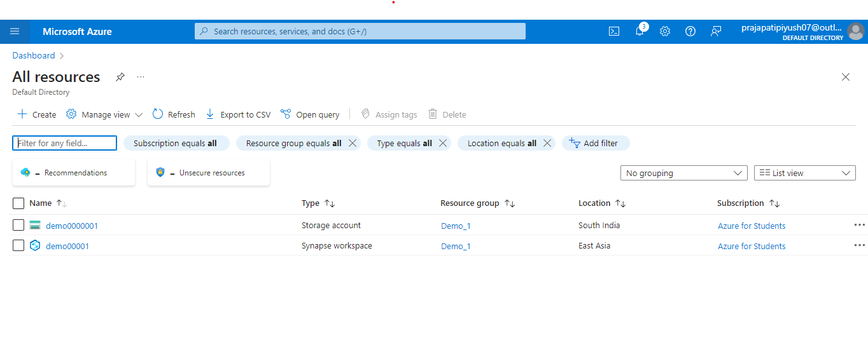Pin All resources to dashboard

click(x=120, y=77)
